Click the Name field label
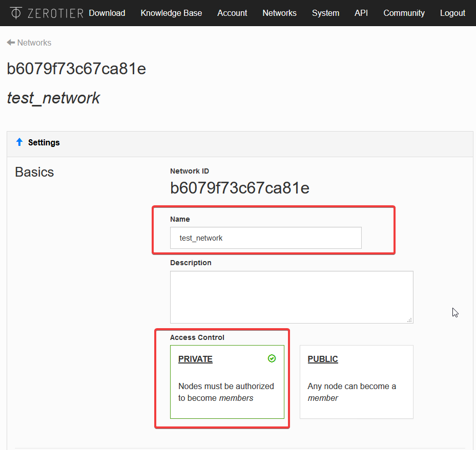Screen dimensions: 476x450 tap(180, 219)
